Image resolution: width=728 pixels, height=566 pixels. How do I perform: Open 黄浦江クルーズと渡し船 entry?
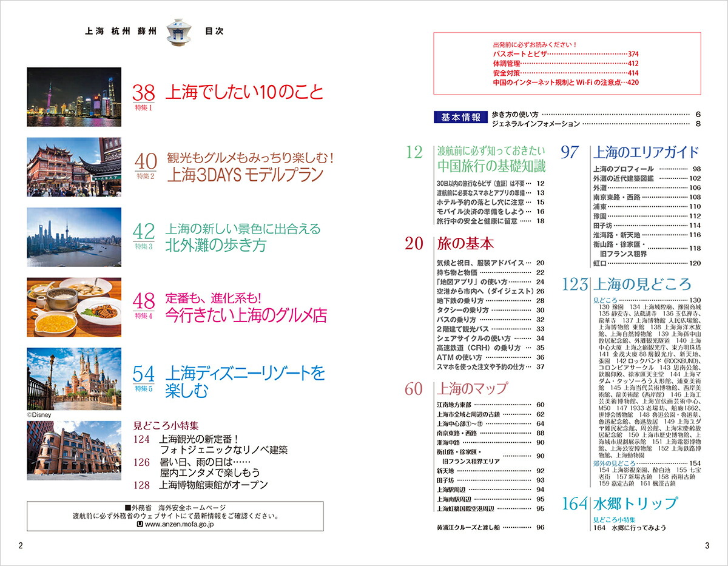[490, 528]
